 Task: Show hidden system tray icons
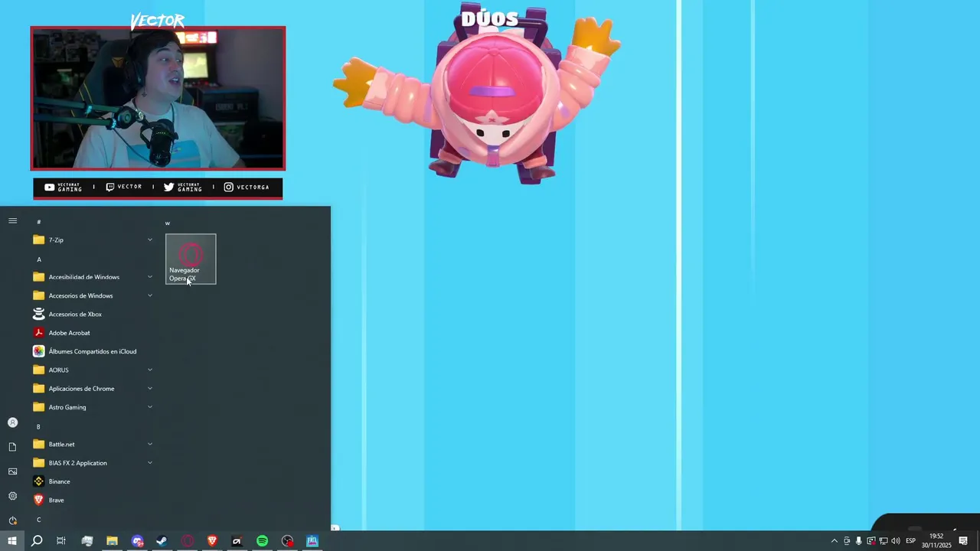click(x=835, y=541)
